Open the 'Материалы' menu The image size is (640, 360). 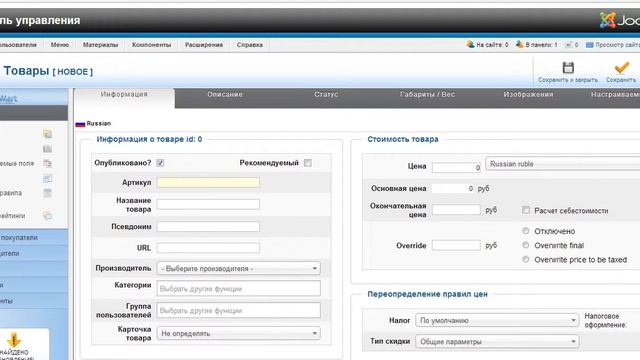click(100, 45)
